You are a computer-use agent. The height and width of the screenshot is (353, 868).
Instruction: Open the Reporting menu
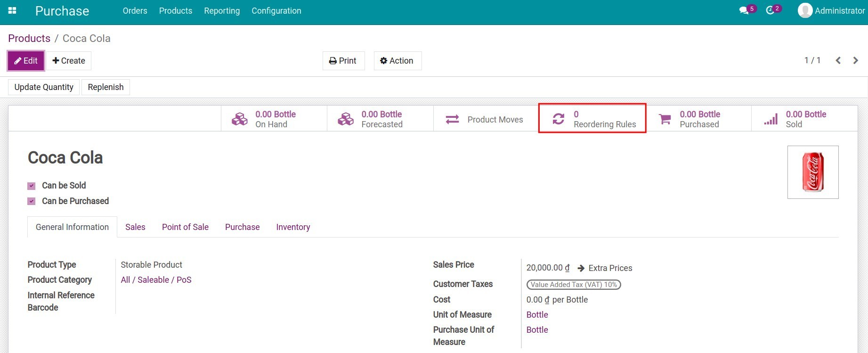[222, 10]
